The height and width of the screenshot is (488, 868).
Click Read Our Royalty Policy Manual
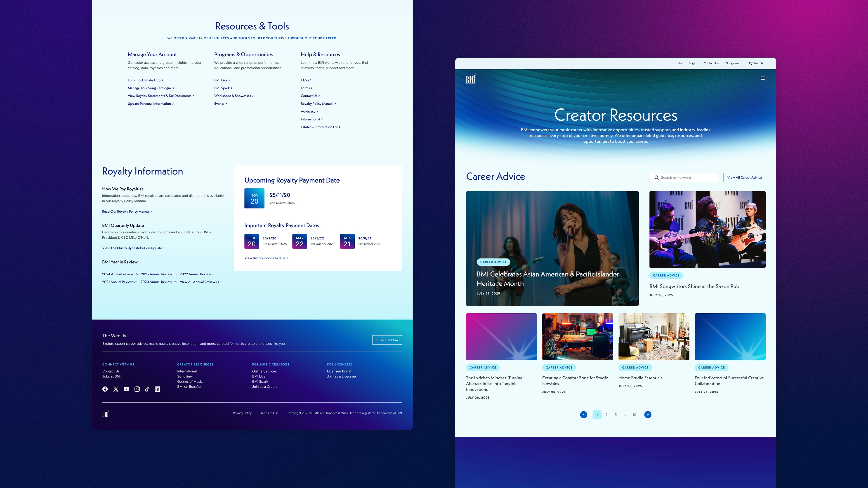click(x=127, y=211)
